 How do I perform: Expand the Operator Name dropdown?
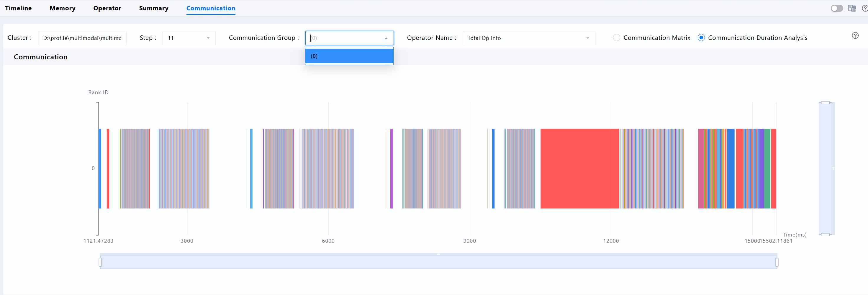[x=528, y=38]
